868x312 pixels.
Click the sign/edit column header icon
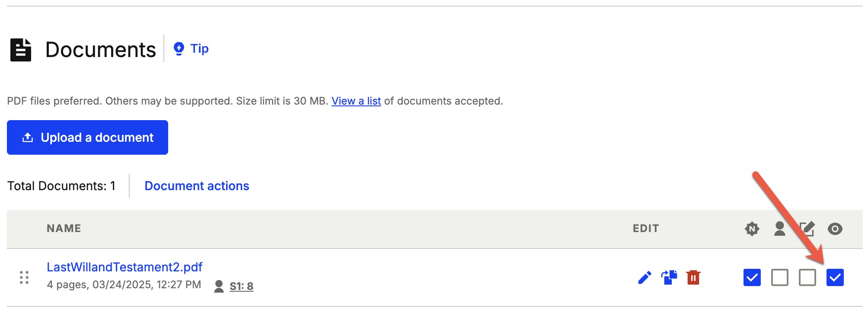[807, 229]
